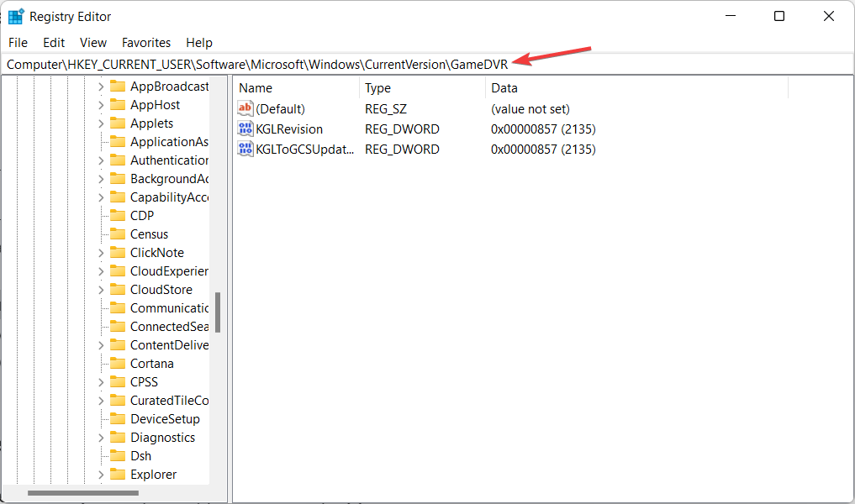
Task: Expand the ContentDelive key
Action: click(x=101, y=345)
